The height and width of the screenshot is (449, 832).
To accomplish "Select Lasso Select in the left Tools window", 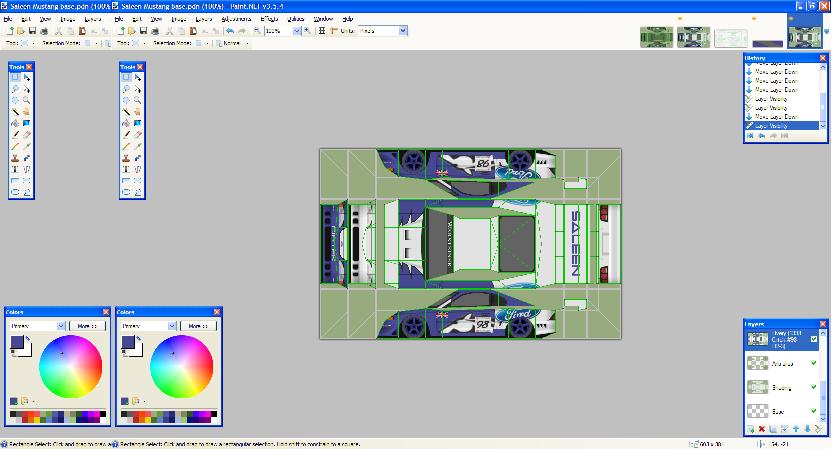I will click(15, 89).
